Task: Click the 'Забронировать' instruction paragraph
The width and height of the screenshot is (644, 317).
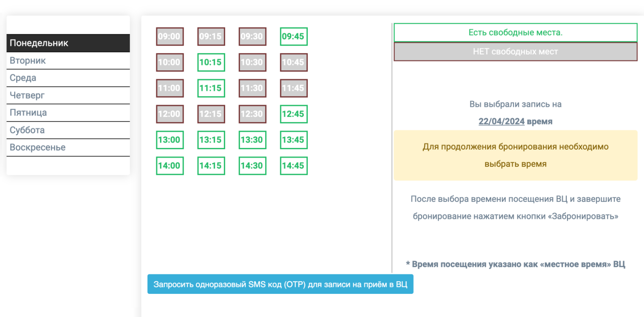Action: pyautogui.click(x=516, y=207)
